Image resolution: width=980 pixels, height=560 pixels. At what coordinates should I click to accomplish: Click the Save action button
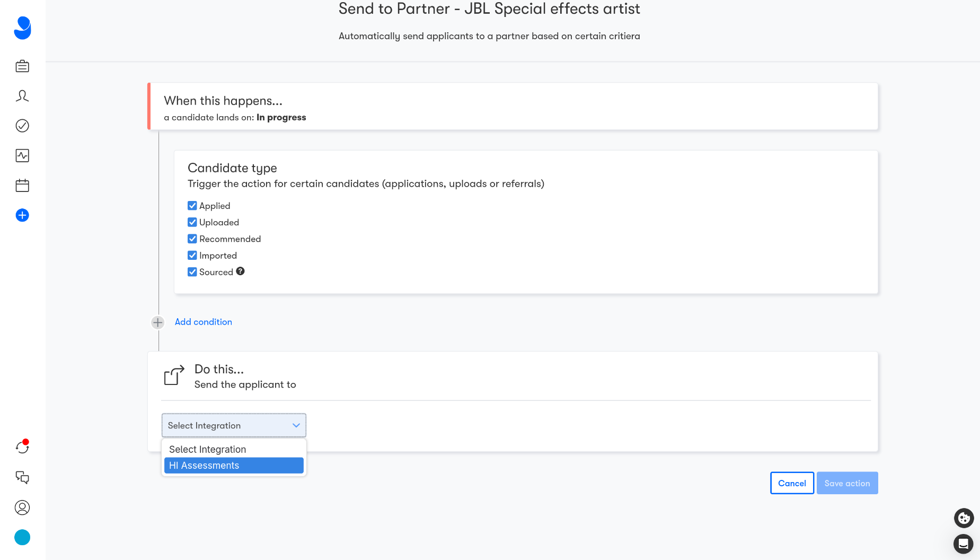click(x=847, y=483)
